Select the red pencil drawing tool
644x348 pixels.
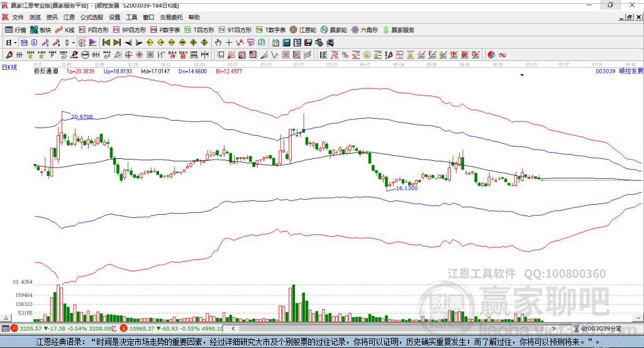9,55
